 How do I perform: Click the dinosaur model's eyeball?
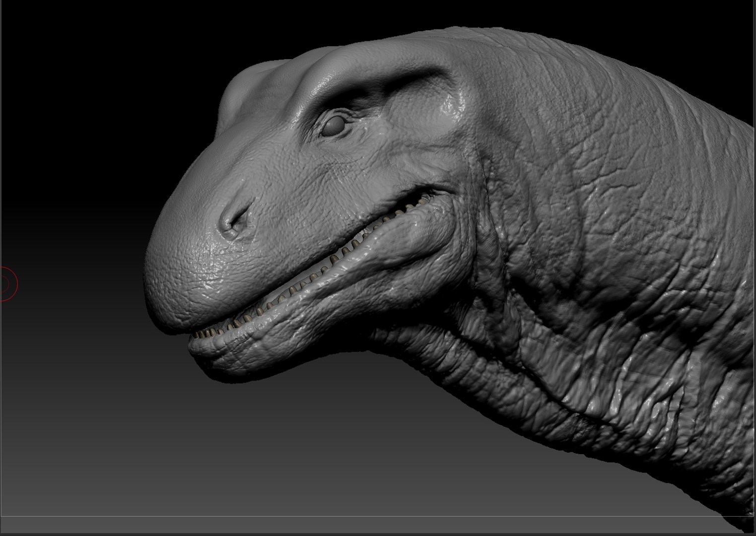click(333, 126)
